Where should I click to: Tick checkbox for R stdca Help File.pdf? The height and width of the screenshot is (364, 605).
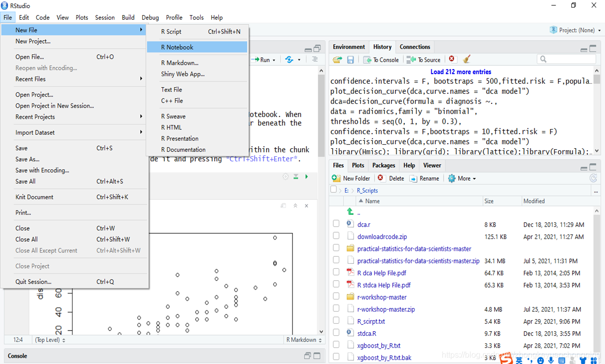pos(336,284)
